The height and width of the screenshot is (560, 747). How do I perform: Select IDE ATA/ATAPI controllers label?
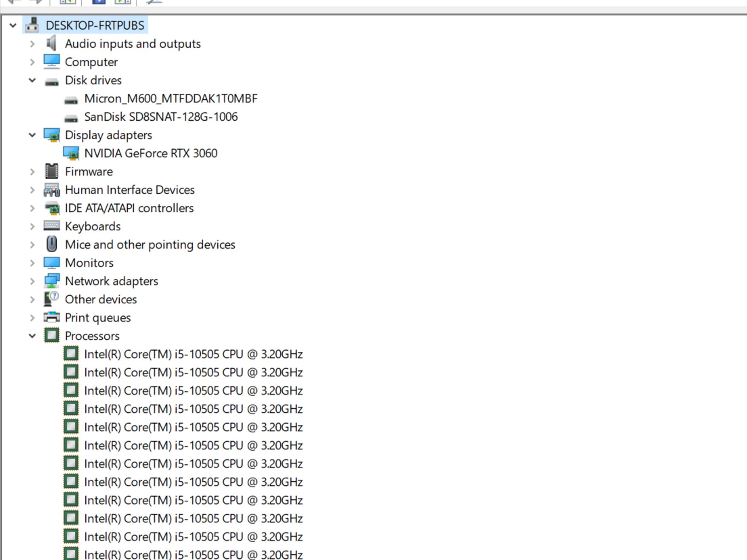pos(129,208)
